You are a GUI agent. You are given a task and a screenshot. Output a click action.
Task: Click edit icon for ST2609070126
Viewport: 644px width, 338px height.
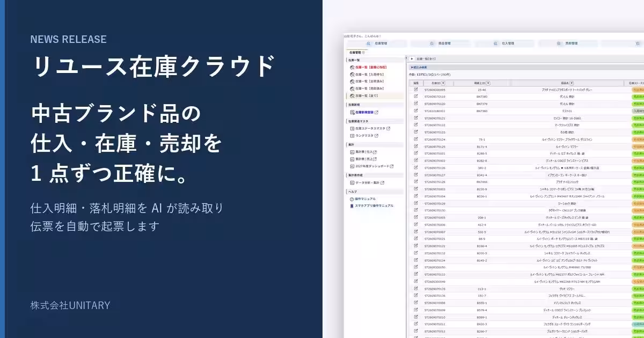(415, 167)
